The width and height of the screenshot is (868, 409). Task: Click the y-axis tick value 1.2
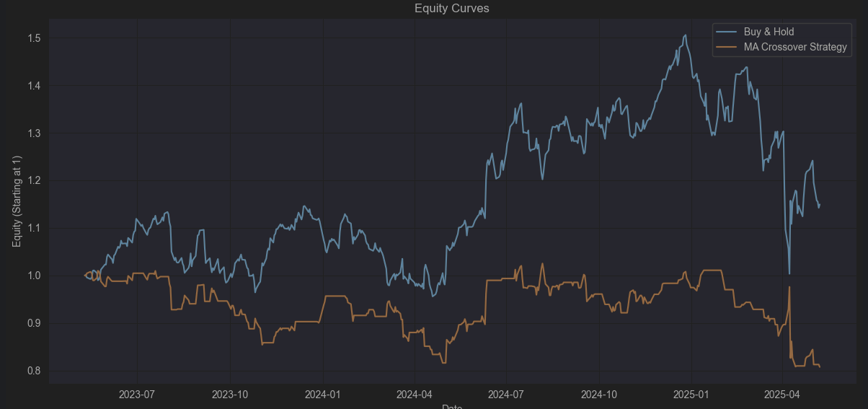35,180
